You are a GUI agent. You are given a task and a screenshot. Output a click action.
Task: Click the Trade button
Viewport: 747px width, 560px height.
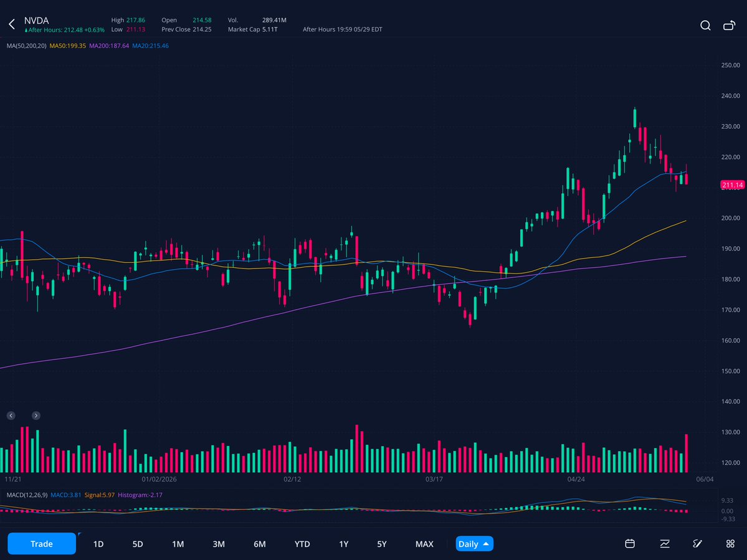pyautogui.click(x=42, y=543)
